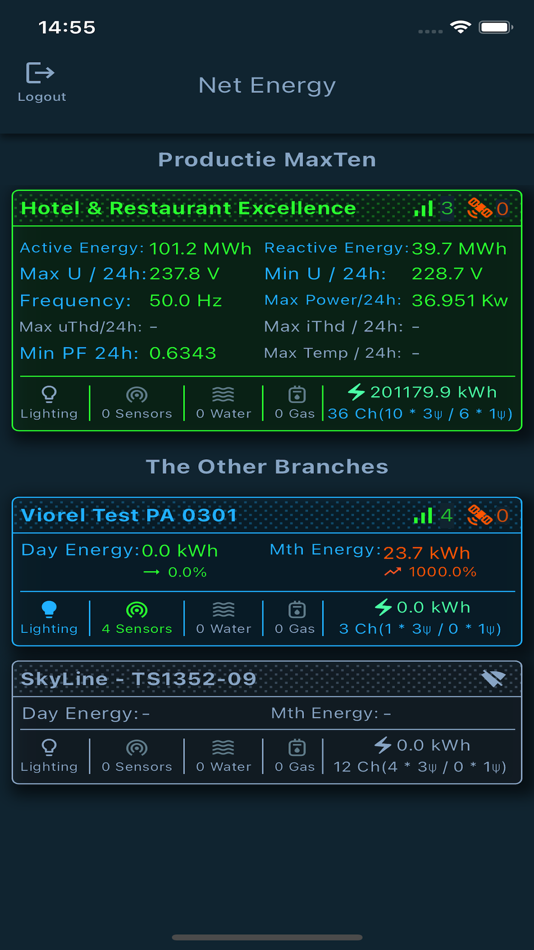Select the 3 Ch channel summary
The width and height of the screenshot is (534, 950).
[x=420, y=629]
